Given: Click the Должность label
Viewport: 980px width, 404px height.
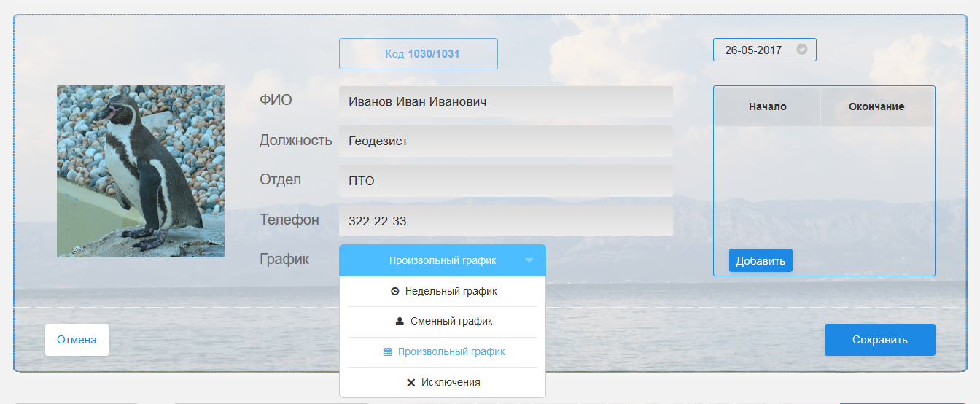Looking at the screenshot, I should click(x=296, y=140).
